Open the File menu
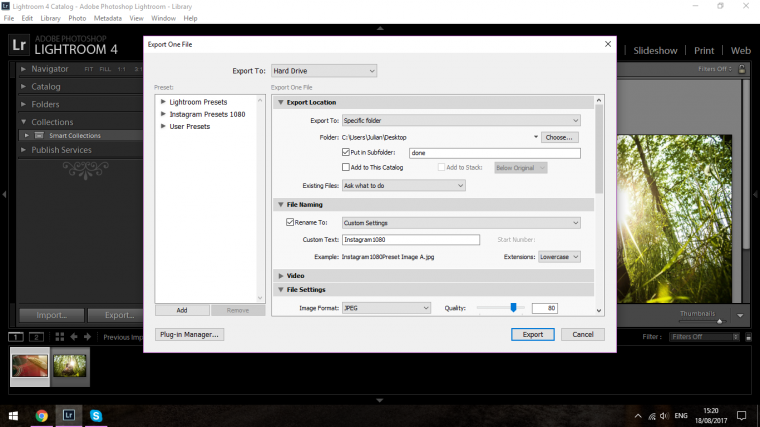This screenshot has height=427, width=760. click(9, 18)
